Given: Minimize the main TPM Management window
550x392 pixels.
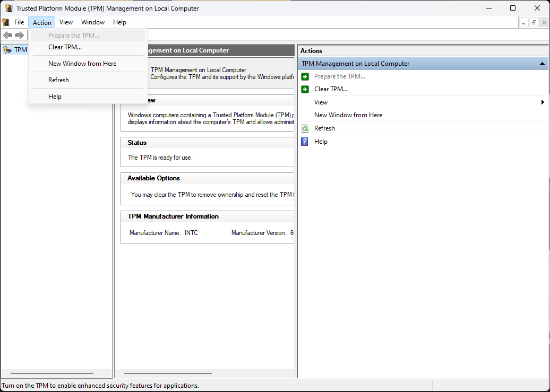Looking at the screenshot, I should click(x=488, y=8).
